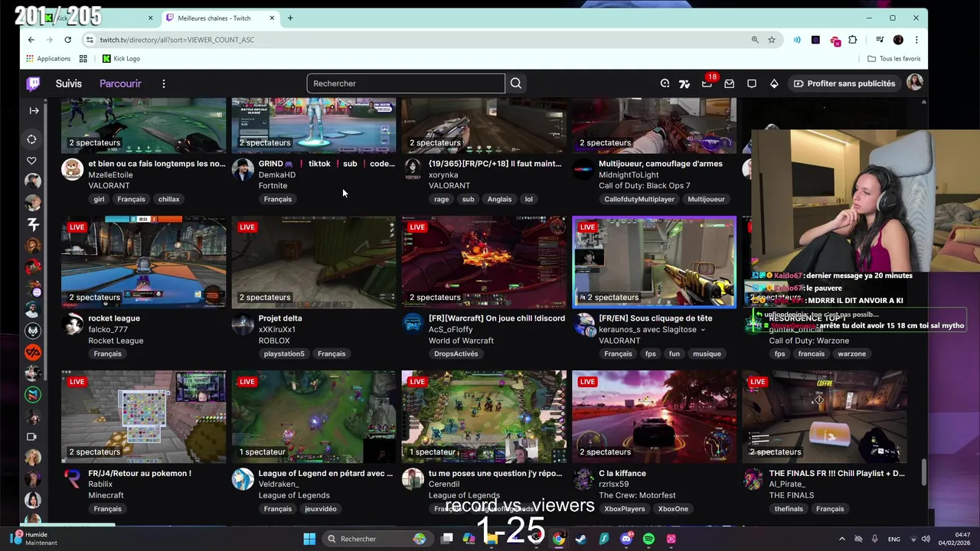Open Rabilix channel link
The image size is (980, 551).
coord(100,484)
